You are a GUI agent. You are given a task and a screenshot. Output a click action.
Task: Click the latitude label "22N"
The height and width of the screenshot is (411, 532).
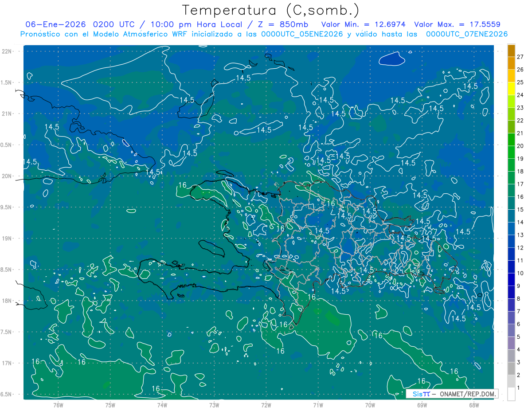pyautogui.click(x=8, y=51)
